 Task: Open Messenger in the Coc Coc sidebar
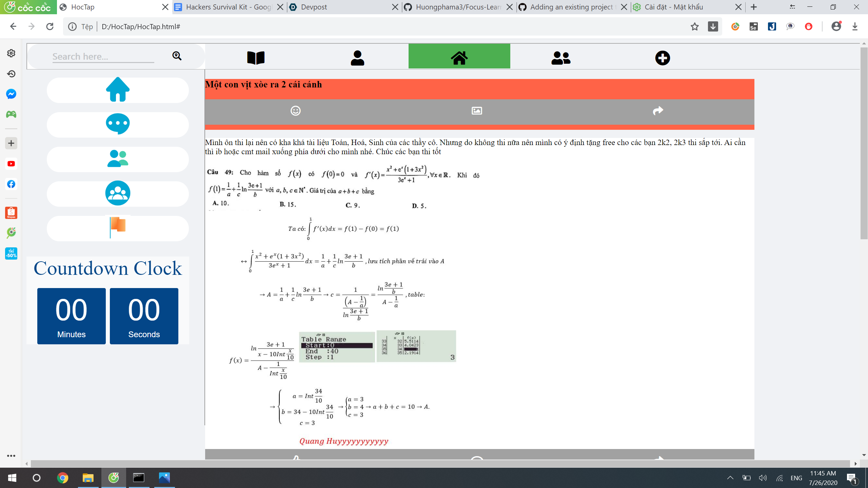[x=11, y=94]
